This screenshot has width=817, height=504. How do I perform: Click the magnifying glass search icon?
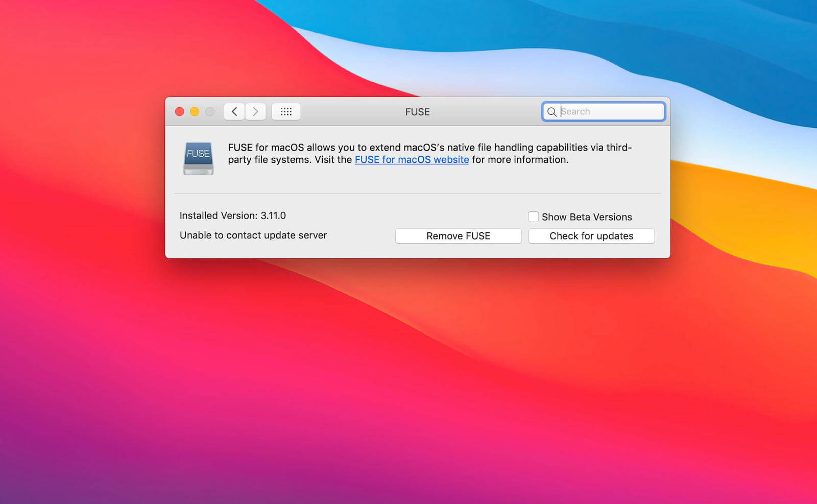click(x=551, y=111)
